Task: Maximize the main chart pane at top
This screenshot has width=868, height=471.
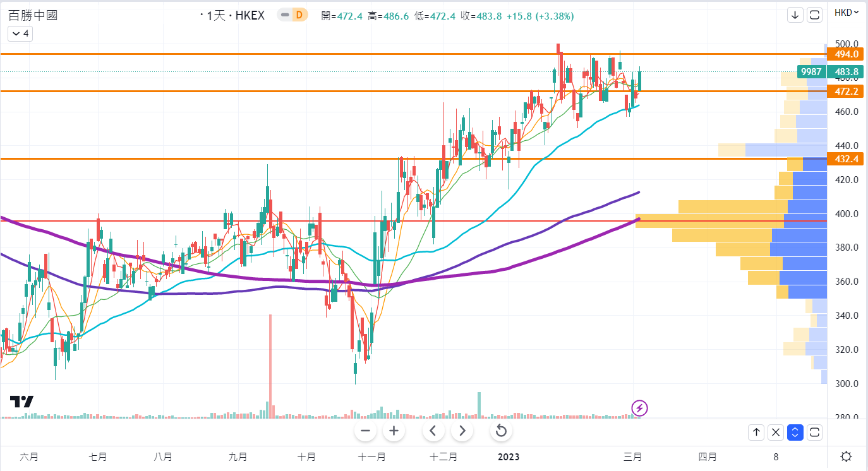Action: tap(815, 15)
